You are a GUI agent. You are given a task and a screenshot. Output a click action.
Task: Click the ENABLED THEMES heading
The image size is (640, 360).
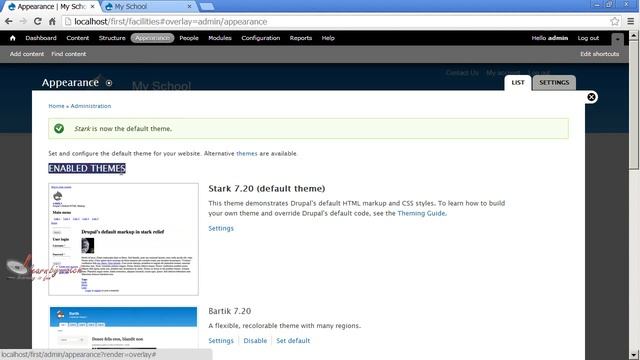pos(87,169)
